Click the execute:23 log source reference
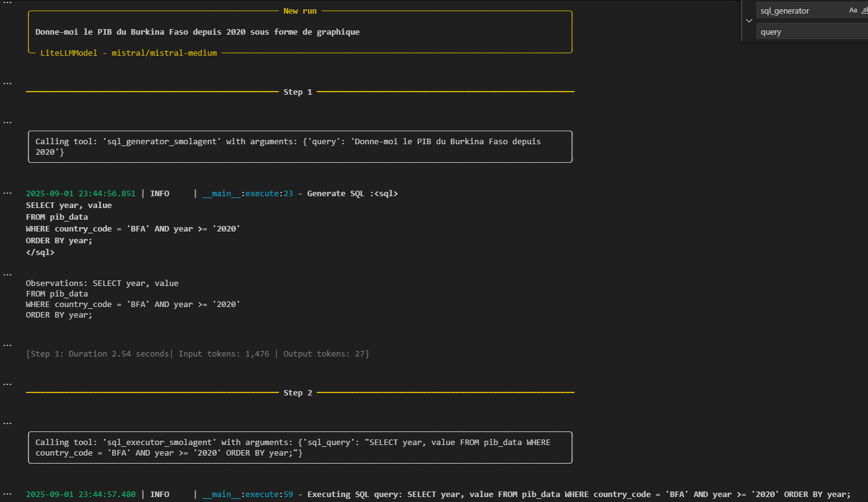Viewport: 868px width, 502px height. tap(269, 194)
